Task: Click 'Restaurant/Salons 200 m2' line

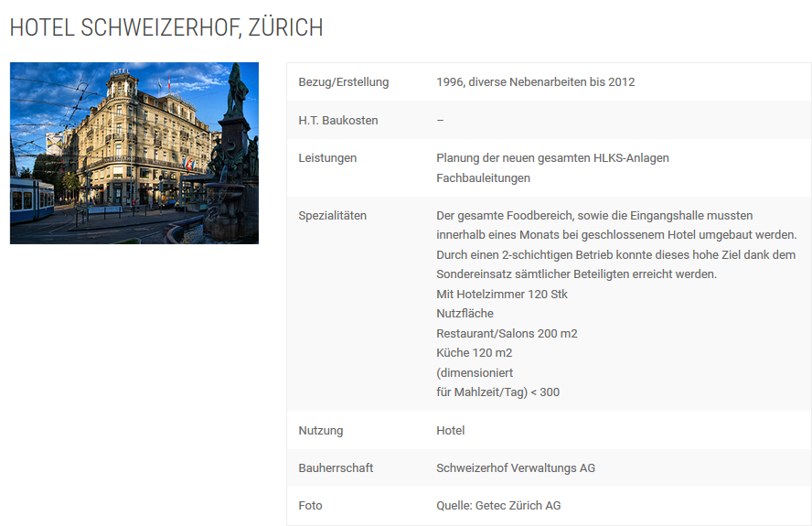Action: pyautogui.click(x=507, y=333)
